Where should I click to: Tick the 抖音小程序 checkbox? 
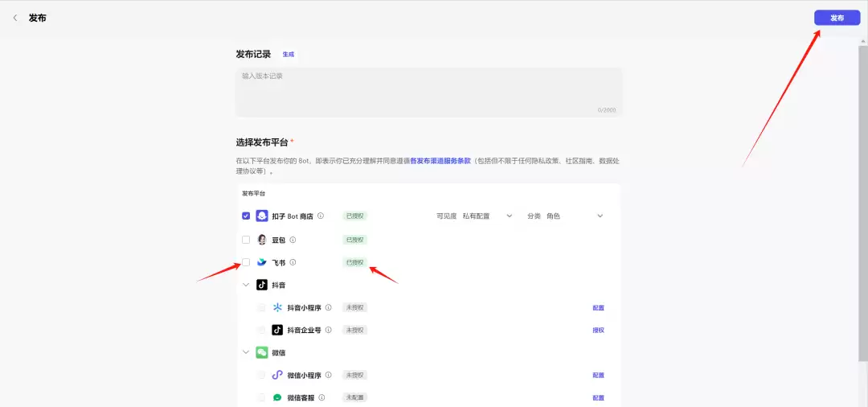[x=261, y=307]
